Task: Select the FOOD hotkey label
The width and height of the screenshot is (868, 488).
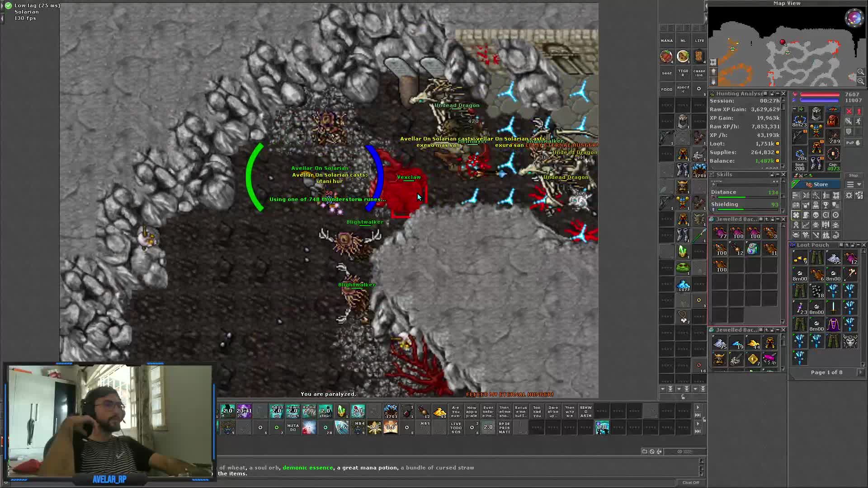Action: tap(666, 89)
